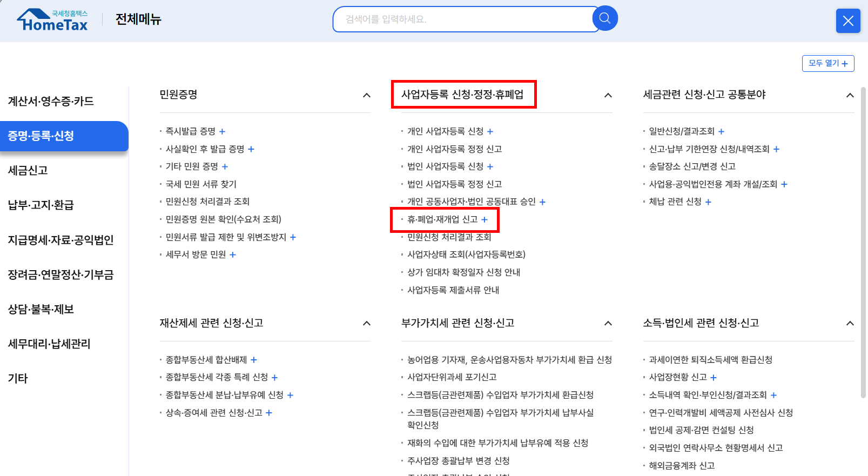Open 사업자상태 조회(사업자등록번호) link
Screen dimensions: 868x476
466,254
